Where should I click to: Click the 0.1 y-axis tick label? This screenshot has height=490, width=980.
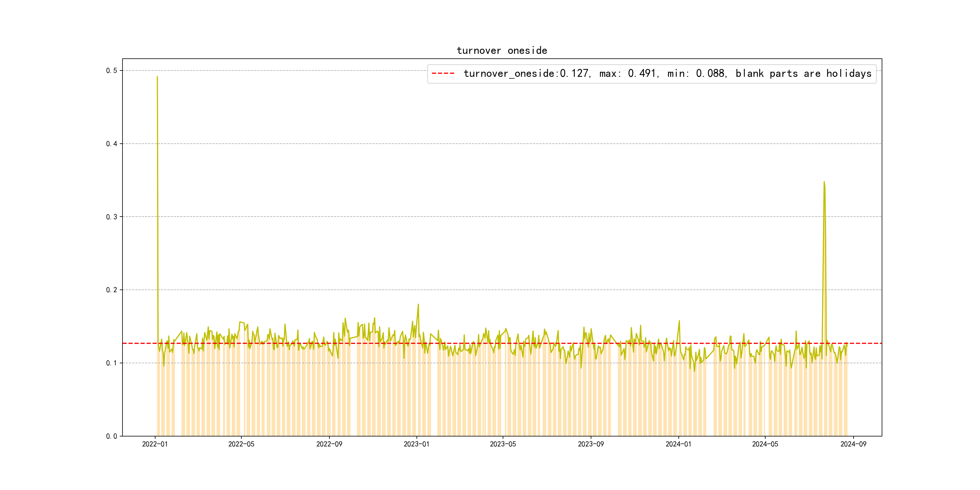coord(112,363)
